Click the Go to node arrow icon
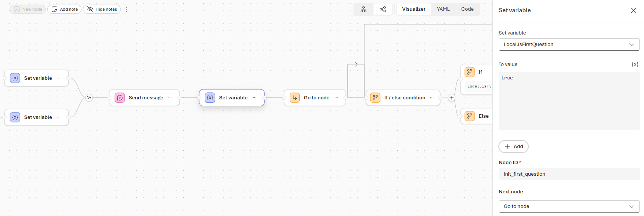 click(295, 98)
